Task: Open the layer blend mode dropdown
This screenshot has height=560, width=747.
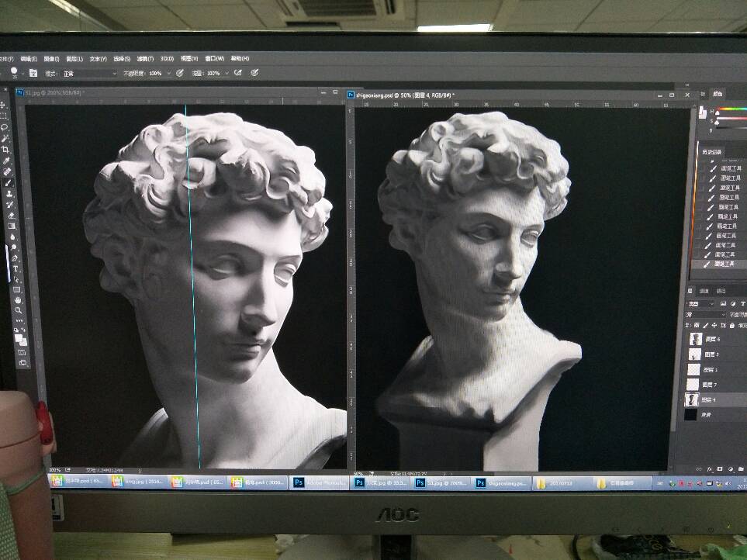Action: point(706,315)
